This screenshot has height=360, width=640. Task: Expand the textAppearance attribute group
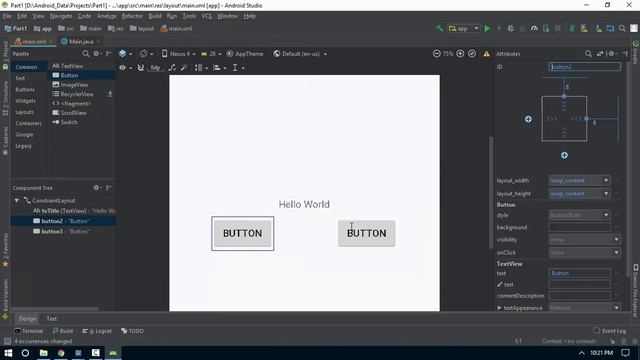tap(499, 308)
